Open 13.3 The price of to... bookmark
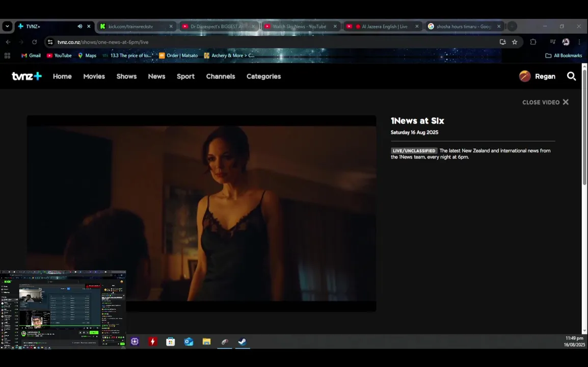588x367 pixels. [x=128, y=56]
